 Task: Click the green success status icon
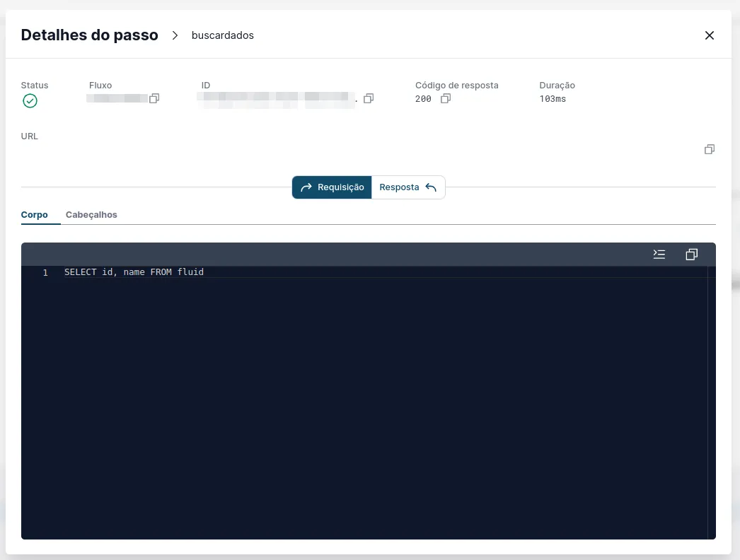[30, 101]
